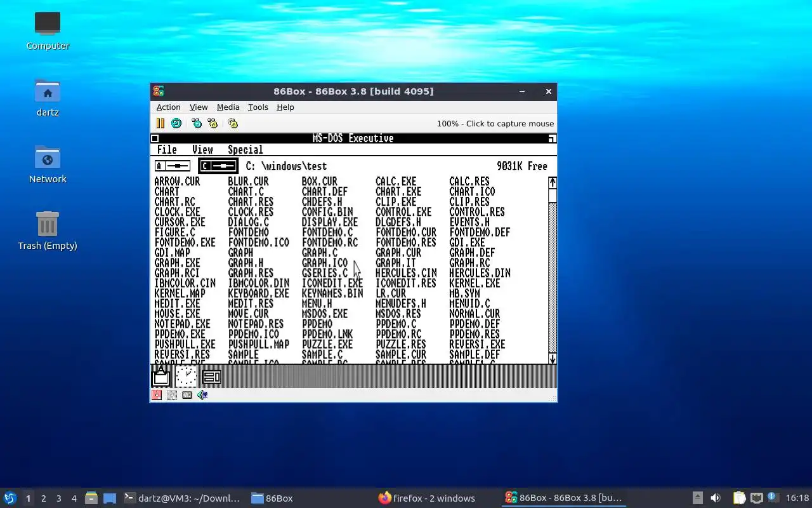Select drive C icon

pyautogui.click(x=218, y=166)
